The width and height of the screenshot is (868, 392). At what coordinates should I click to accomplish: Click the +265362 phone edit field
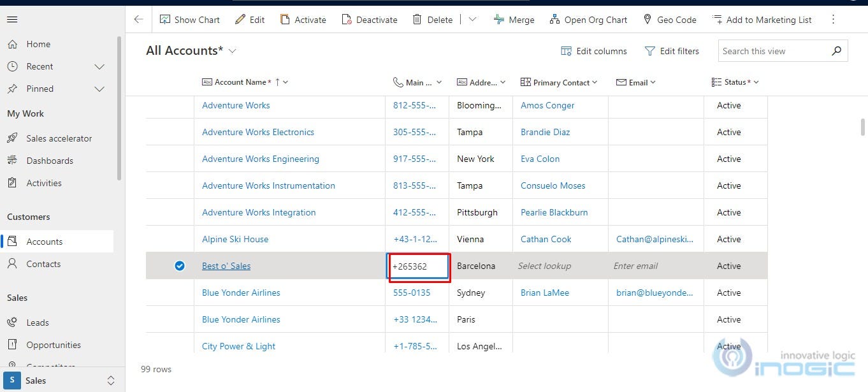[x=418, y=266]
